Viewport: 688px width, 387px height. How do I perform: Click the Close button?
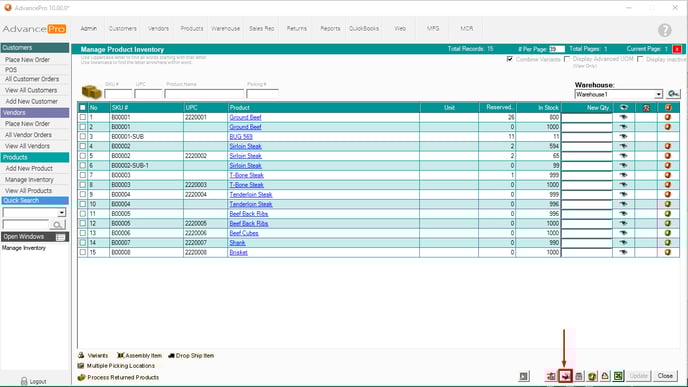pyautogui.click(x=665, y=376)
